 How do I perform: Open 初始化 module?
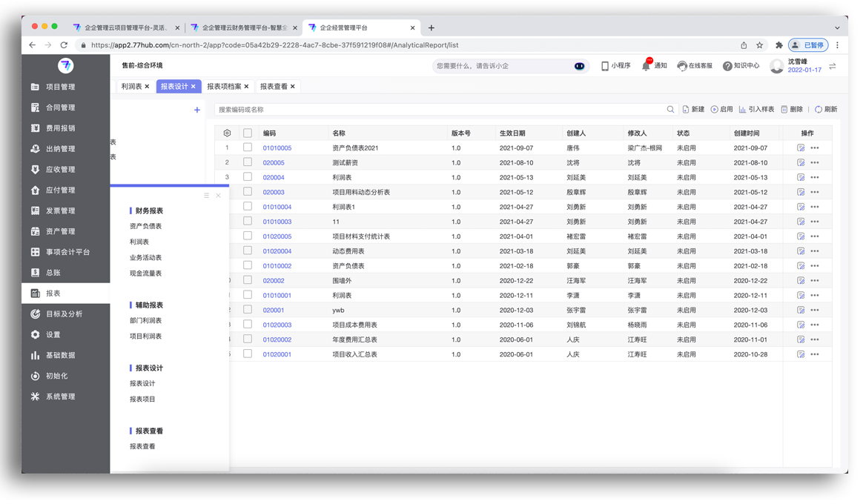coord(57,376)
